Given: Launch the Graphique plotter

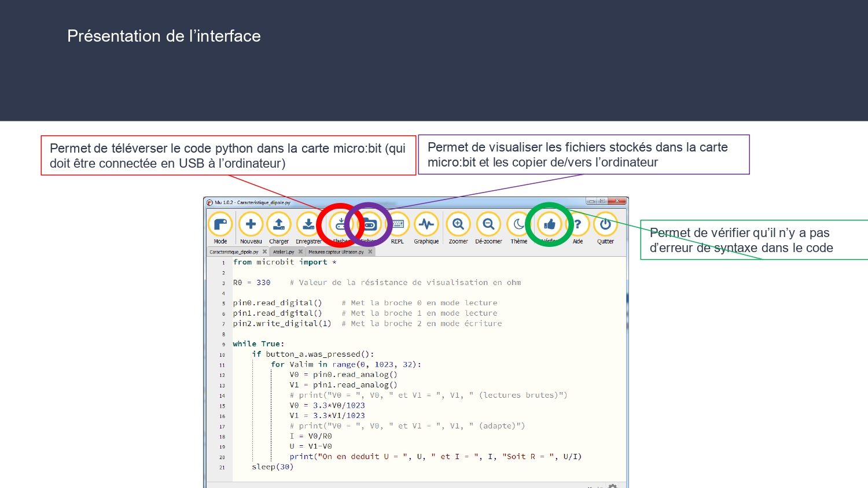Looking at the screenshot, I should (426, 225).
